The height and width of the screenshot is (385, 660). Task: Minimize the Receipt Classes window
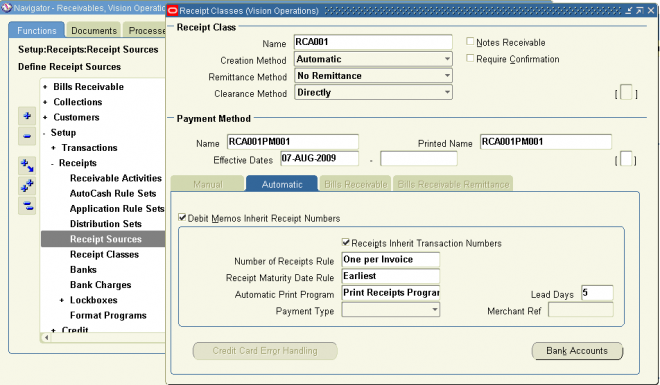click(628, 11)
